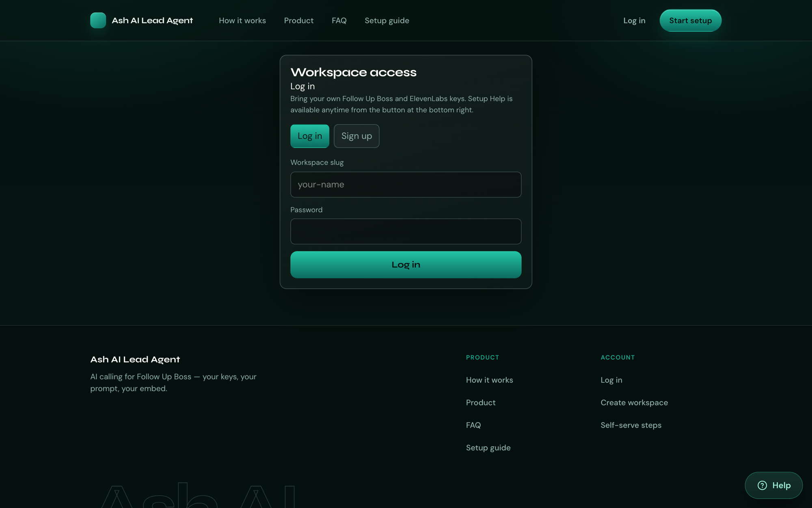Click the ACCOUNT footer column heading
The image size is (812, 508).
coord(618,357)
